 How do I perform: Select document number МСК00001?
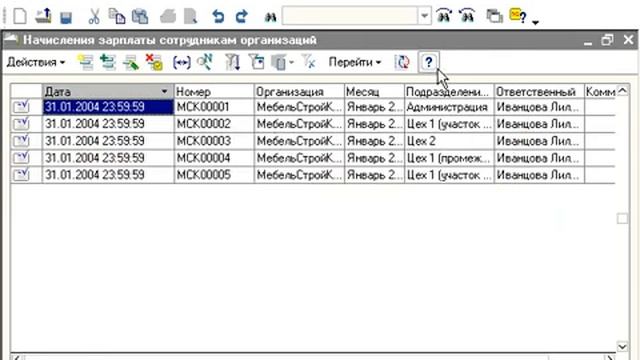[x=214, y=107]
